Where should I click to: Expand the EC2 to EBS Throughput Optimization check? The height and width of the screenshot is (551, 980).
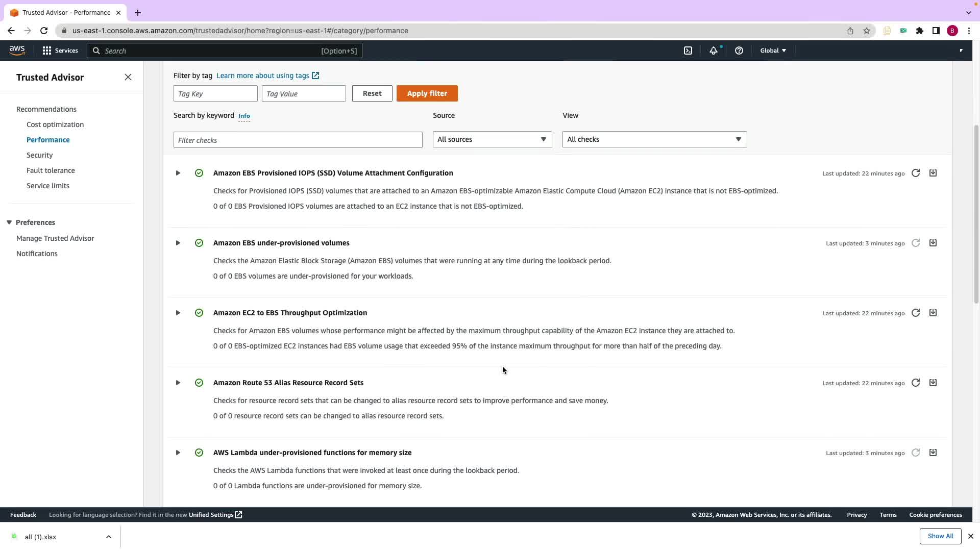pos(178,313)
